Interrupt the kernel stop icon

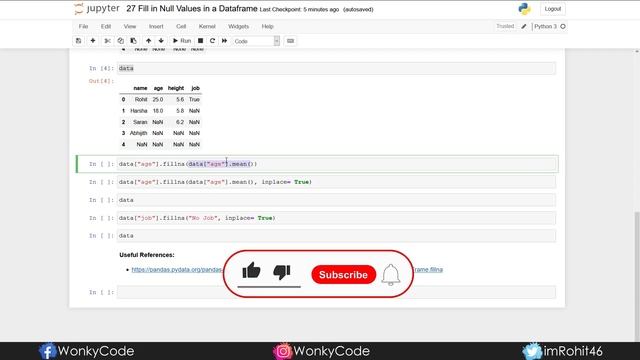point(200,41)
